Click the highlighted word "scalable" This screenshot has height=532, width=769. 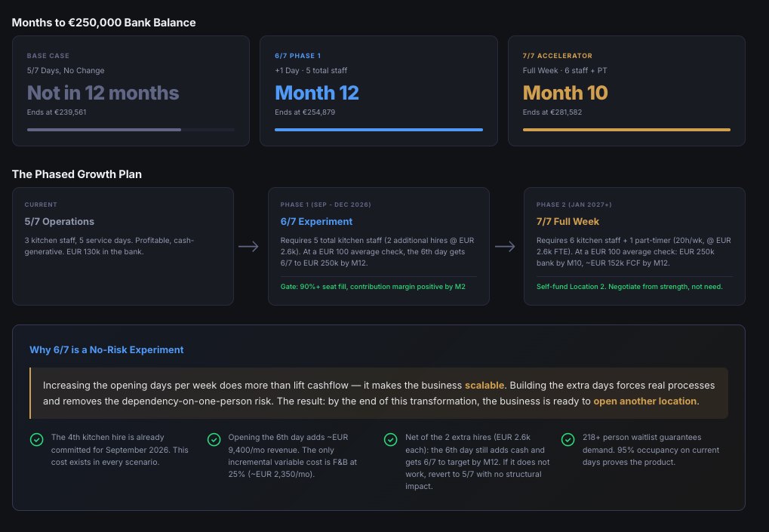click(484, 386)
